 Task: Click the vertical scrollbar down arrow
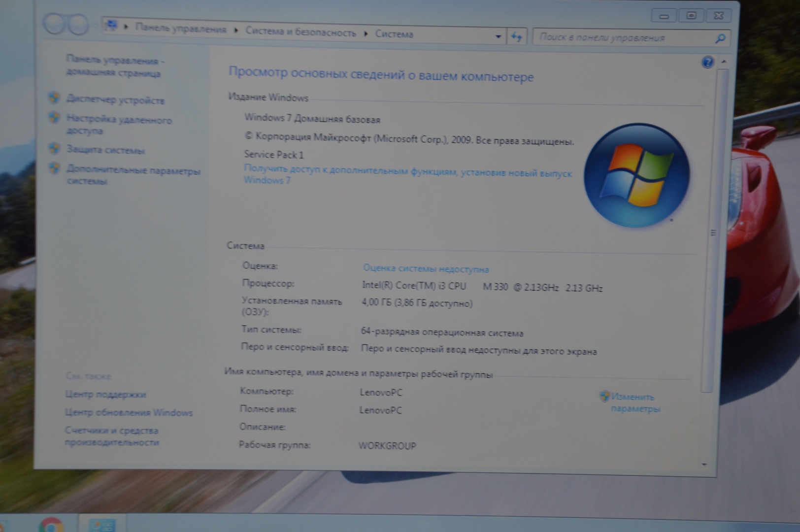pyautogui.click(x=704, y=464)
